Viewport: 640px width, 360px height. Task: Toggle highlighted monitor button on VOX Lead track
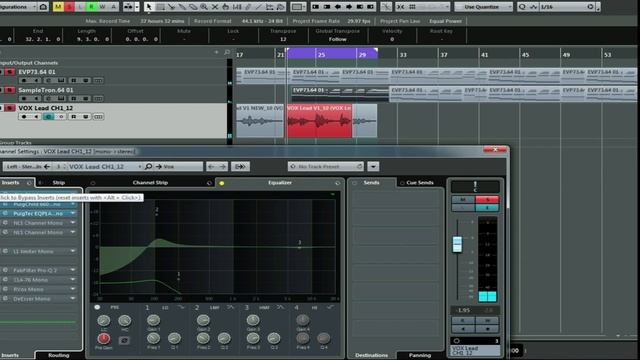click(x=49, y=117)
